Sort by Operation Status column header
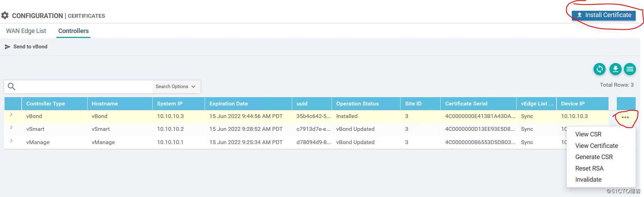 pos(366,104)
